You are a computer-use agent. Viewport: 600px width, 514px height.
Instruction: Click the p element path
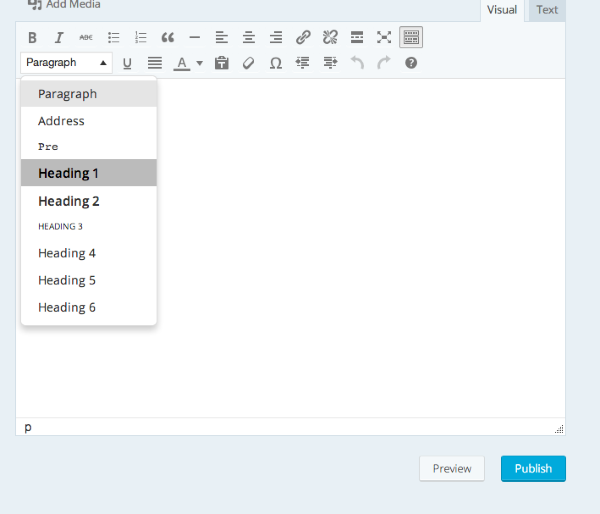tap(28, 427)
